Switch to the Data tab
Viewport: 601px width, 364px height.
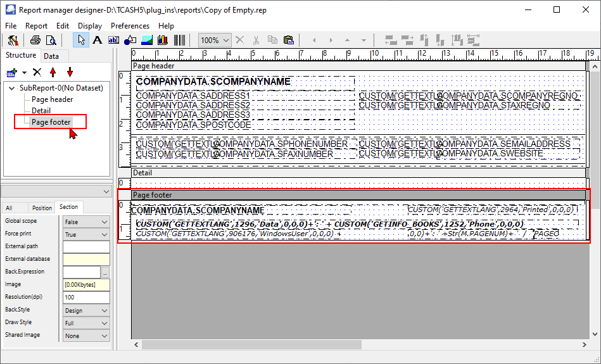51,56
